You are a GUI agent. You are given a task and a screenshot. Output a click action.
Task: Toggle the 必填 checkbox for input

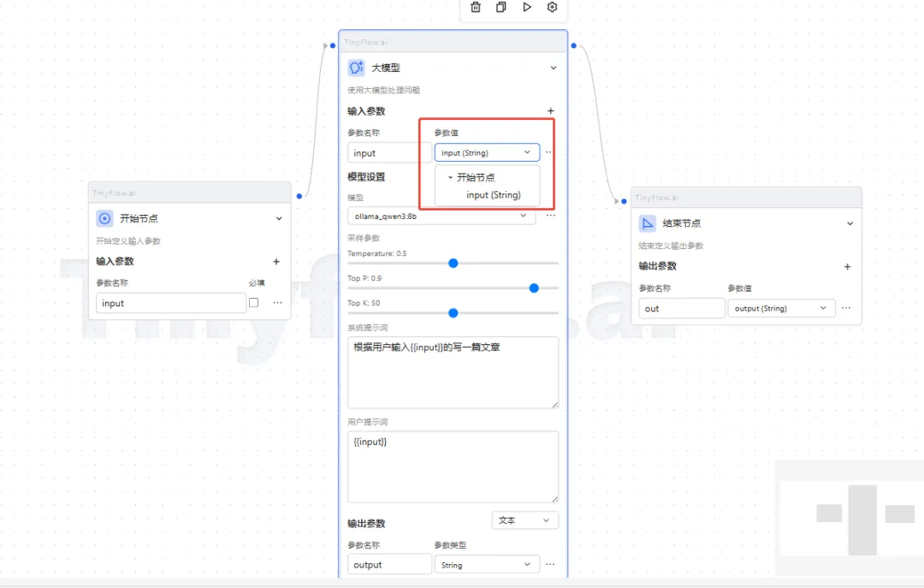tap(253, 303)
